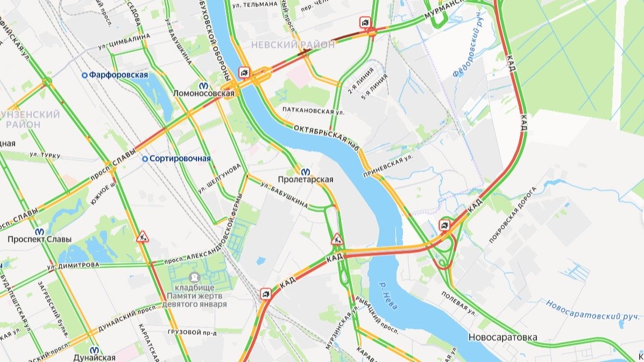Screen dimensions: 644x362
Task: Open the accident marker on Мурманское шоссе
Action: click(365, 22)
